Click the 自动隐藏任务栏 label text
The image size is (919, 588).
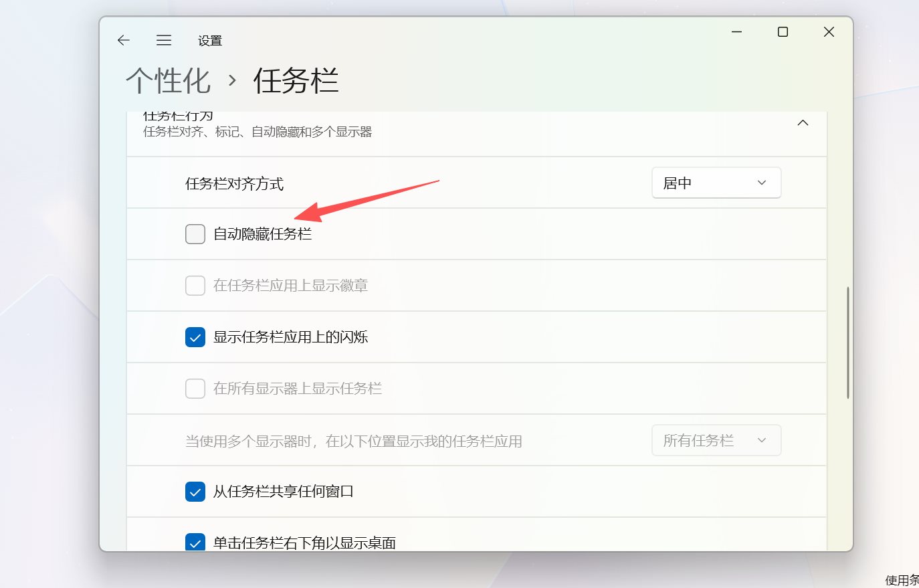(x=262, y=234)
